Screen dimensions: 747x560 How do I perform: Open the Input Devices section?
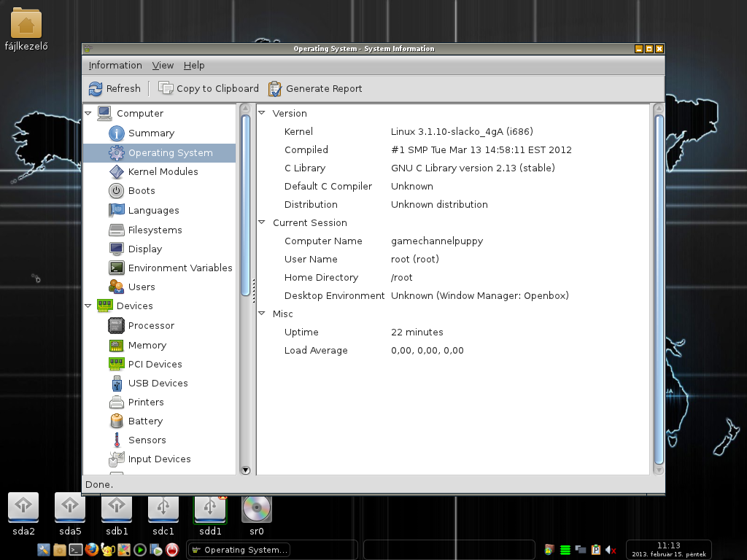click(x=159, y=459)
